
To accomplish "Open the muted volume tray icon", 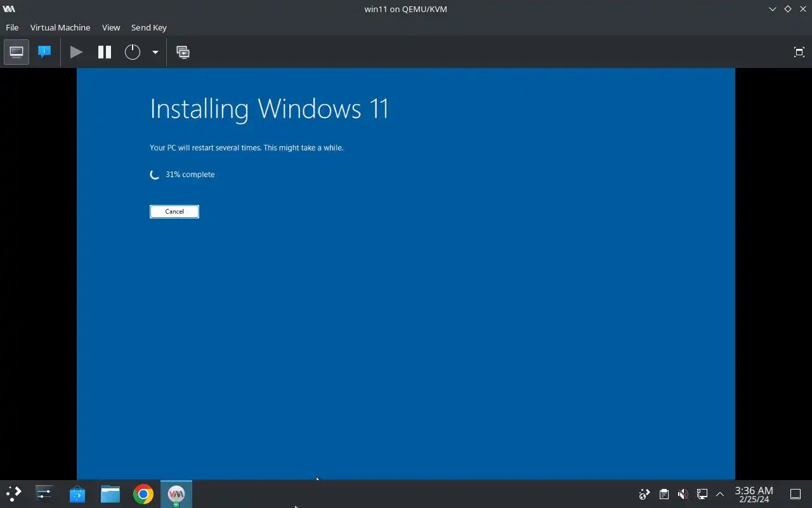I will (683, 494).
